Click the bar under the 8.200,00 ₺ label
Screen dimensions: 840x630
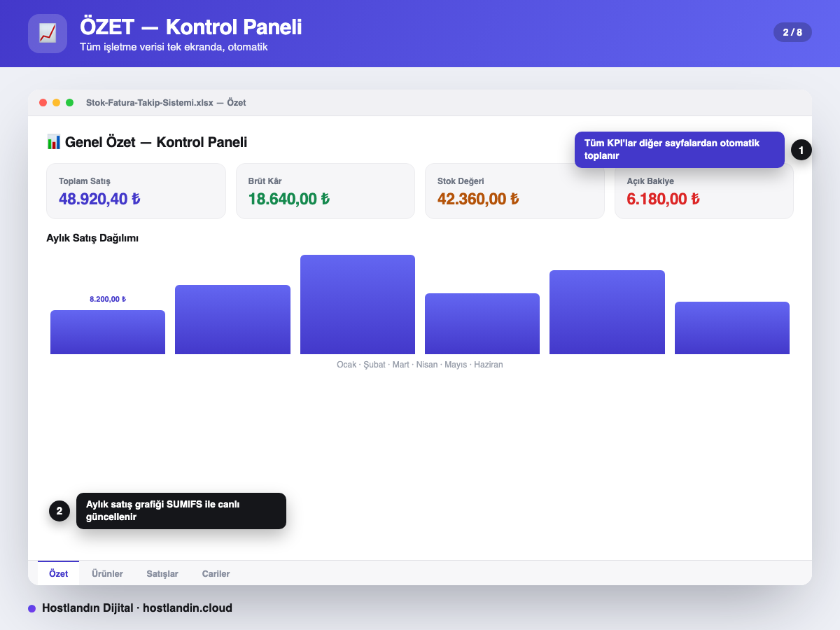click(108, 332)
